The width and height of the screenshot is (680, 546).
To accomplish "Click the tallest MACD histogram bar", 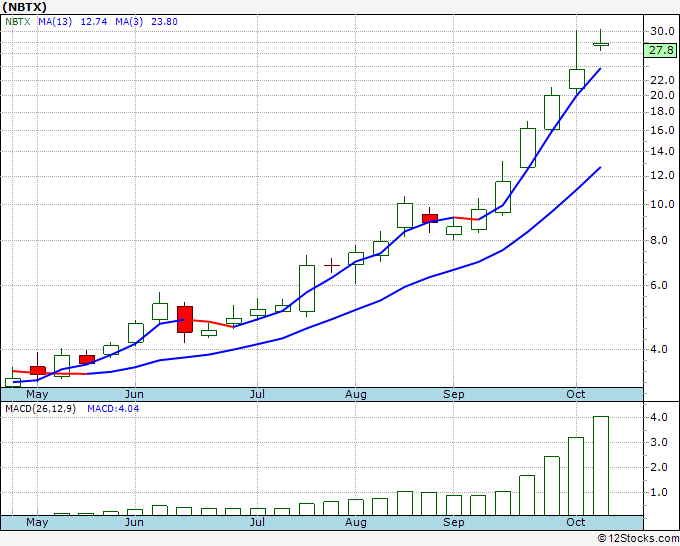I will click(x=601, y=465).
